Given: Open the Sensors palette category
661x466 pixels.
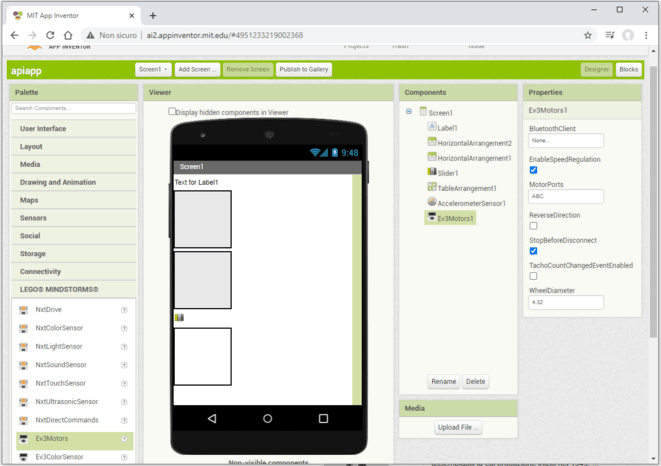Looking at the screenshot, I should [x=73, y=217].
